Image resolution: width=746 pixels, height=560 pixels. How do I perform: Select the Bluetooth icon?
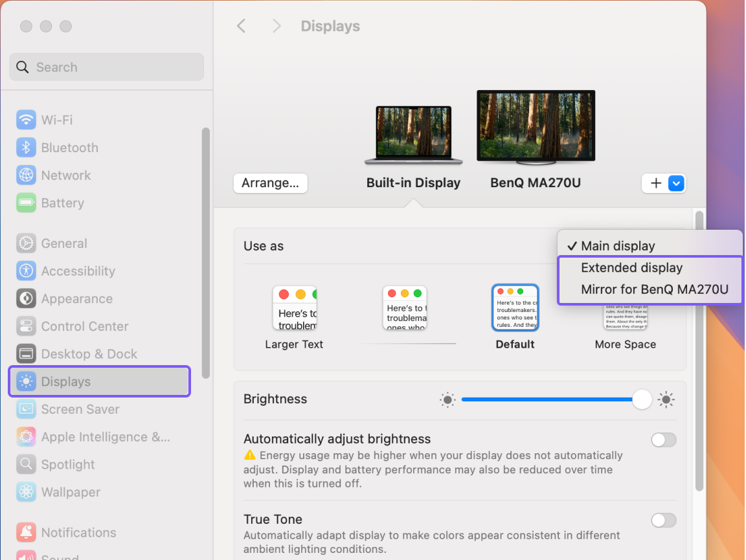click(x=26, y=147)
